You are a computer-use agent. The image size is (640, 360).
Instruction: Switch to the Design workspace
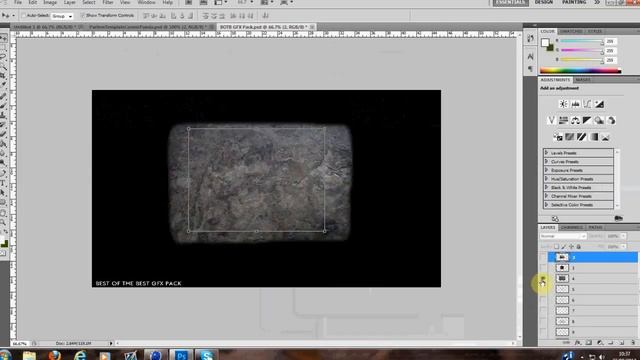(x=544, y=2)
